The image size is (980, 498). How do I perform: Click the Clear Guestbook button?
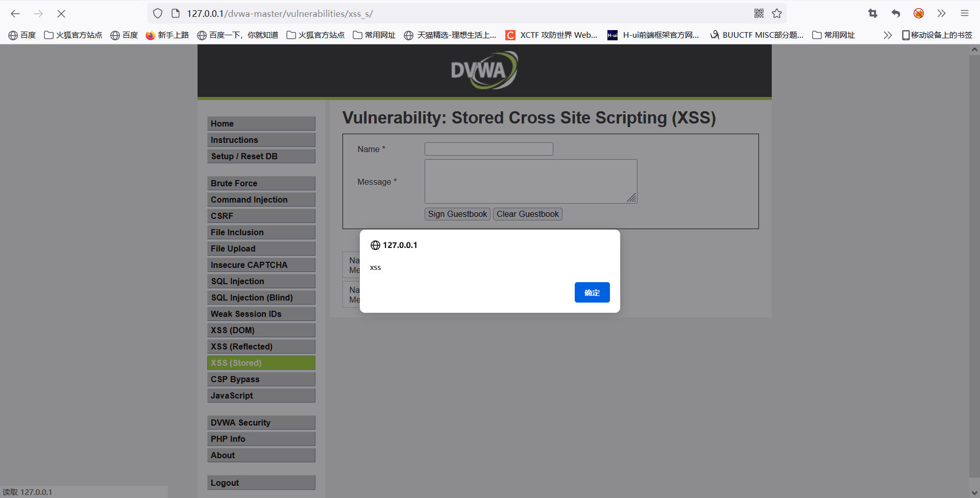coord(527,214)
